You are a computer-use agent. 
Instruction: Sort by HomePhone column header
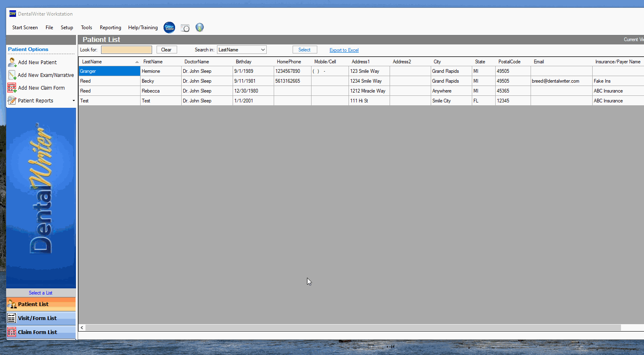[293, 62]
